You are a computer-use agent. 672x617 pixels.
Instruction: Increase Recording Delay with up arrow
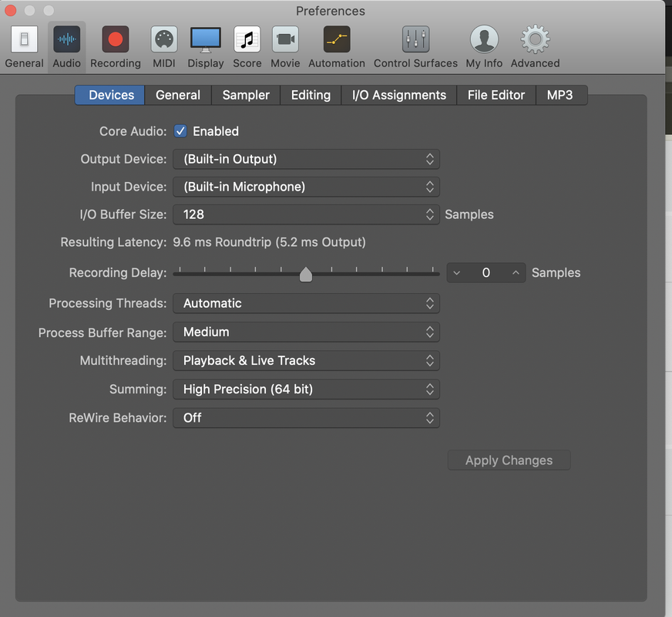516,273
